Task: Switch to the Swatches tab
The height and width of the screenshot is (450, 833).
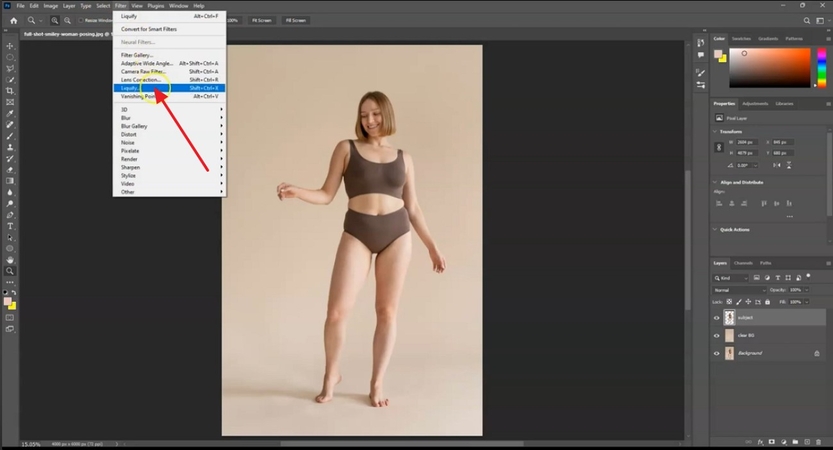Action: [741, 39]
